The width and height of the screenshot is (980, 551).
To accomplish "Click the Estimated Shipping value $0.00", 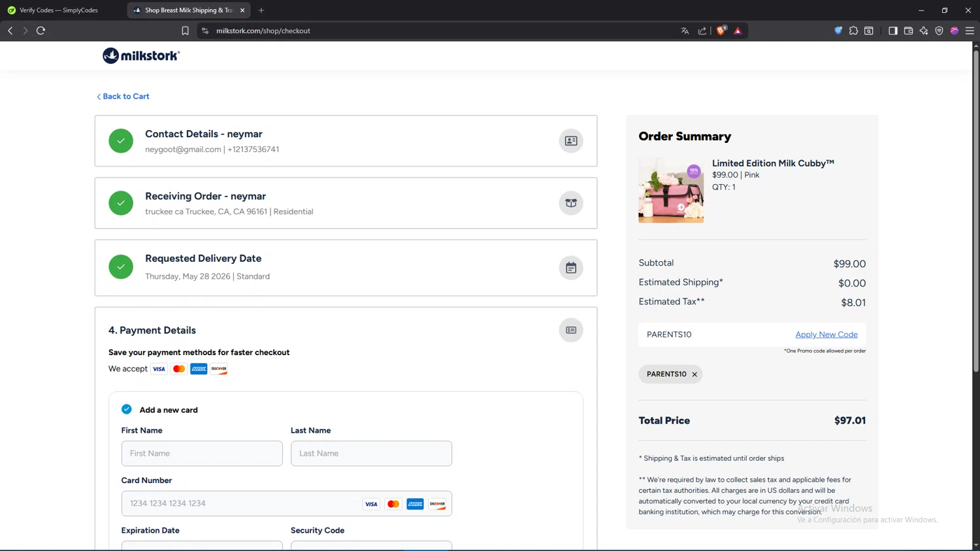I will click(x=852, y=283).
